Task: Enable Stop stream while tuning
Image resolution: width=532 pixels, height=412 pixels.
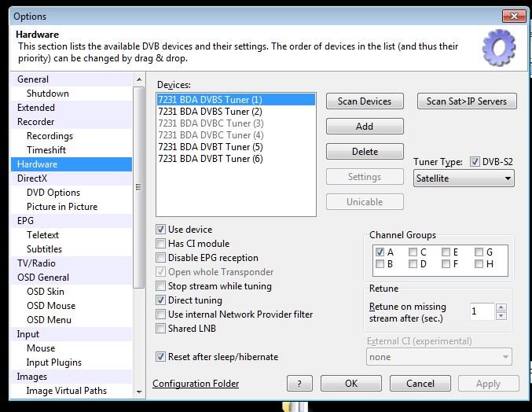Action: pos(161,286)
